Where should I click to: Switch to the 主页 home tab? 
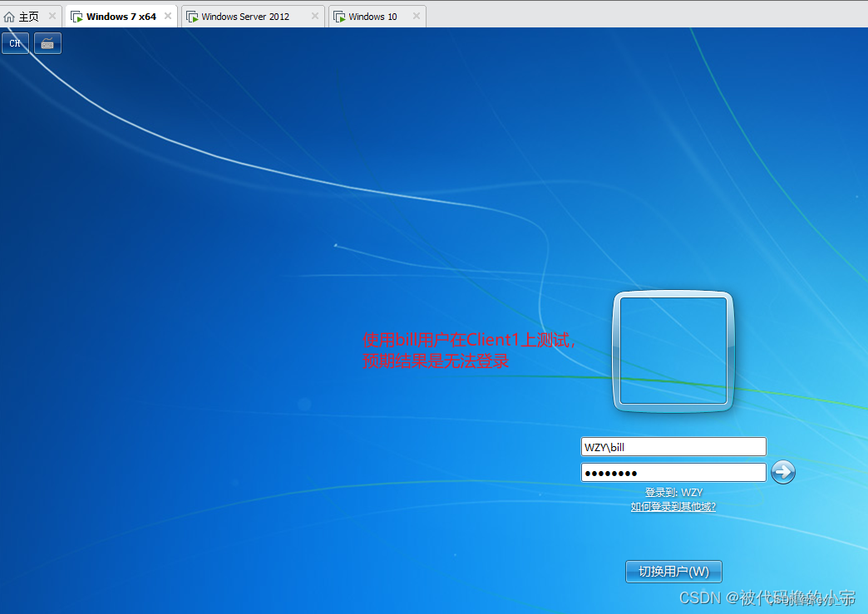29,17
